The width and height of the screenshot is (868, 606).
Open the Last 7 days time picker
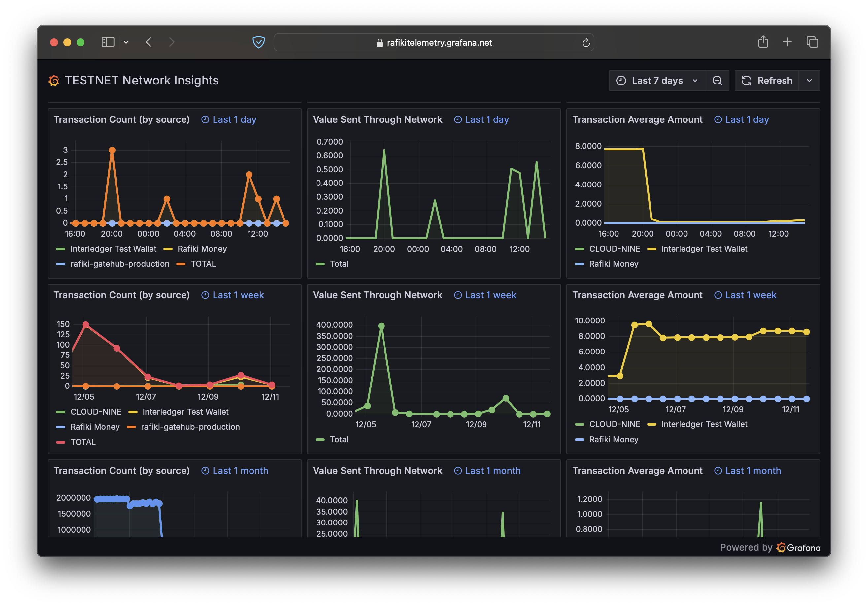pyautogui.click(x=657, y=81)
